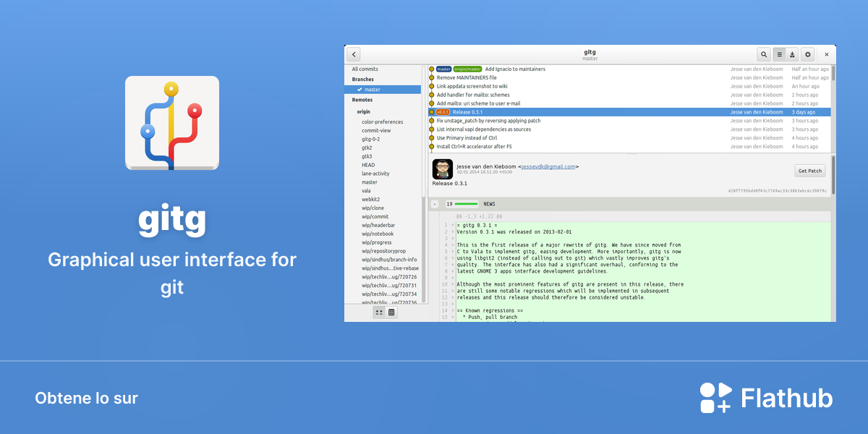The width and height of the screenshot is (868, 434).
Task: Select the wip/notebook remote branch
Action: pyautogui.click(x=378, y=234)
